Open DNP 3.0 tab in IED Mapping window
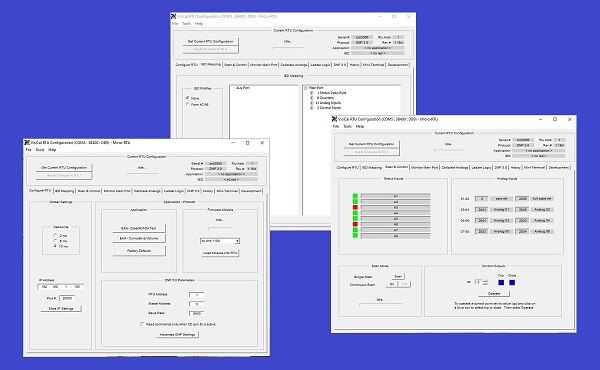The height and width of the screenshot is (370, 600). click(340, 65)
